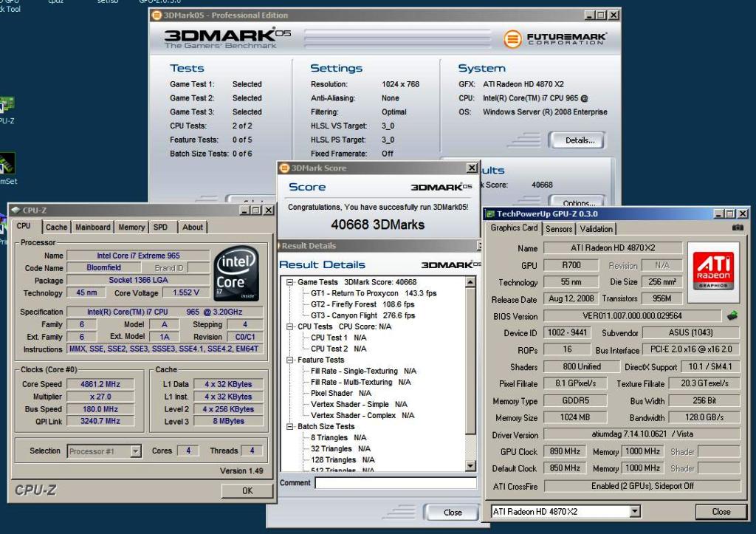Collapse the CPU Tests tree node

[290, 326]
